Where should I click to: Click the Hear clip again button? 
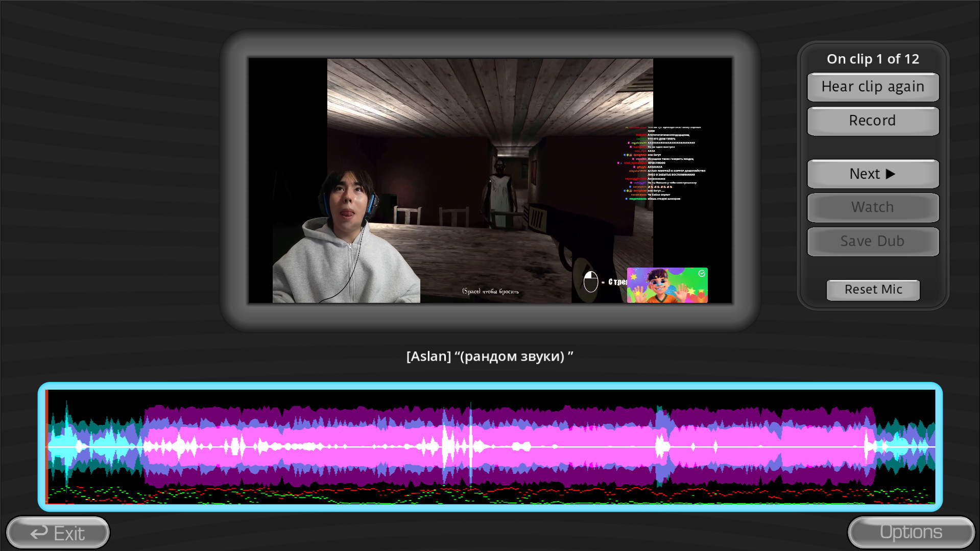point(873,87)
